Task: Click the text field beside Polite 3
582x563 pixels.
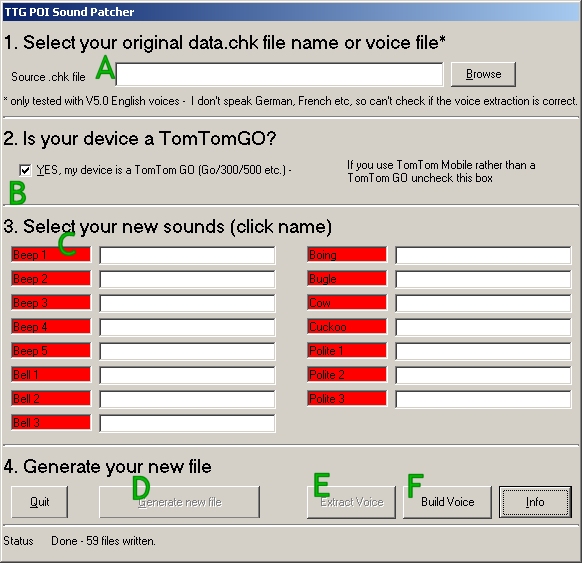Action: pos(483,399)
